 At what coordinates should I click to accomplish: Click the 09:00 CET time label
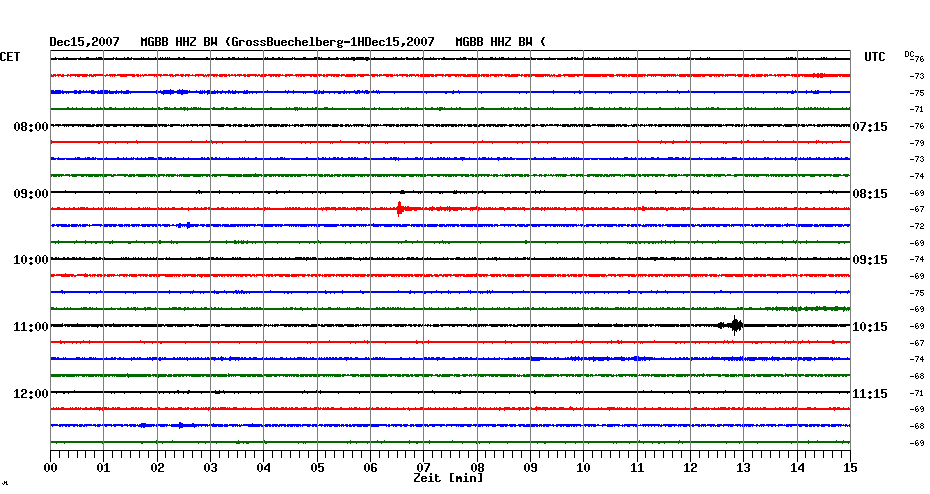click(x=31, y=194)
